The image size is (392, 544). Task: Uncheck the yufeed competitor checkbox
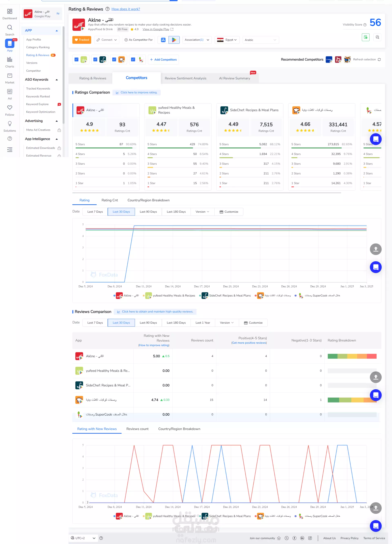point(77,59)
